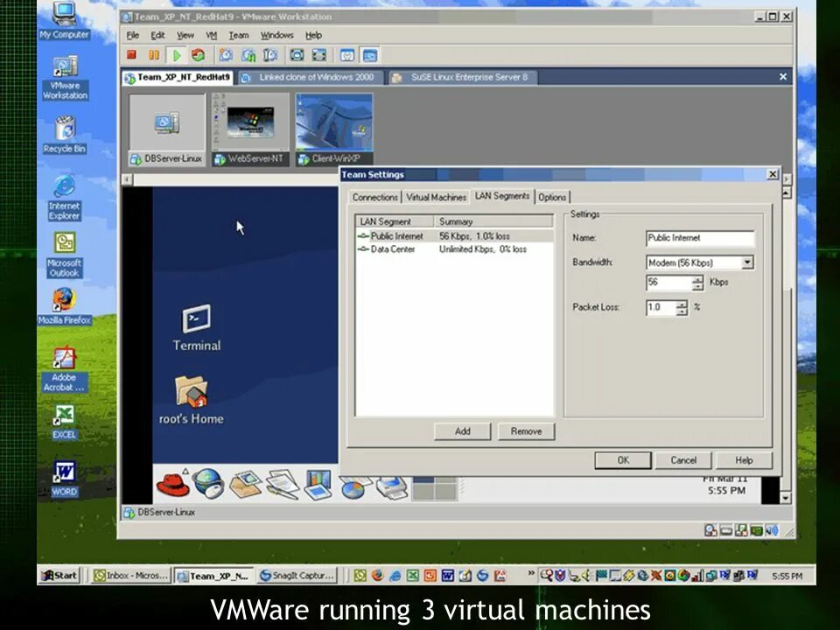The width and height of the screenshot is (840, 630).
Task: Click the Take Snapshot toolbar icon
Action: pos(226,55)
